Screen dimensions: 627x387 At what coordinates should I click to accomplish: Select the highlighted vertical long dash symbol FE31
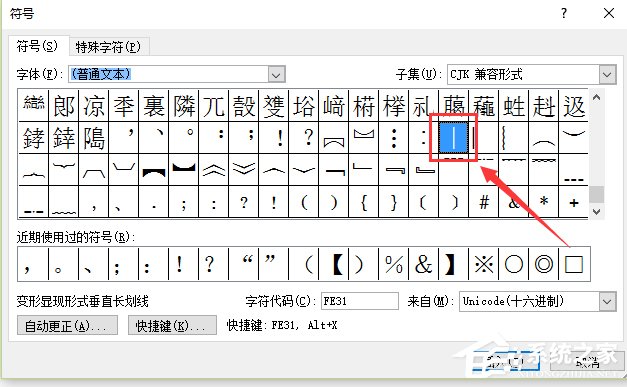(x=453, y=138)
